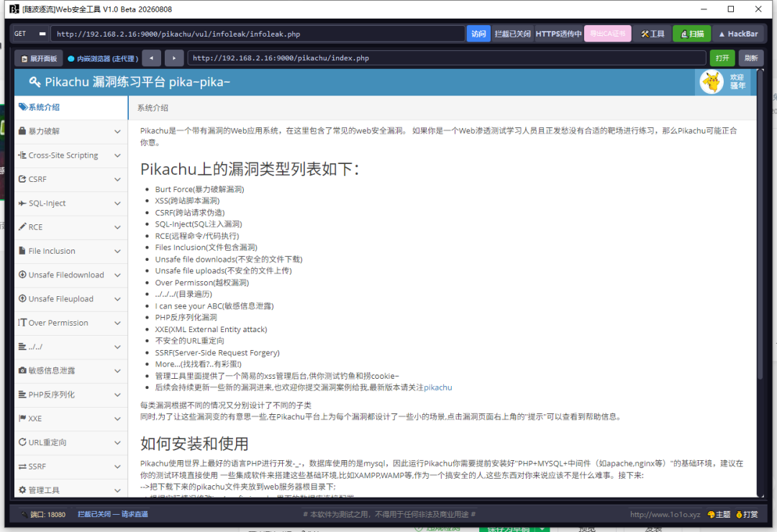Click the embedded browser URL field
This screenshot has height=532, width=777.
[447, 58]
